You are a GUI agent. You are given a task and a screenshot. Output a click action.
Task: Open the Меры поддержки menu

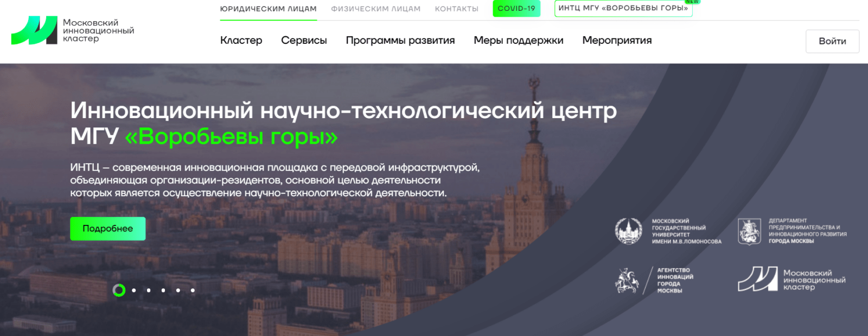(x=519, y=40)
